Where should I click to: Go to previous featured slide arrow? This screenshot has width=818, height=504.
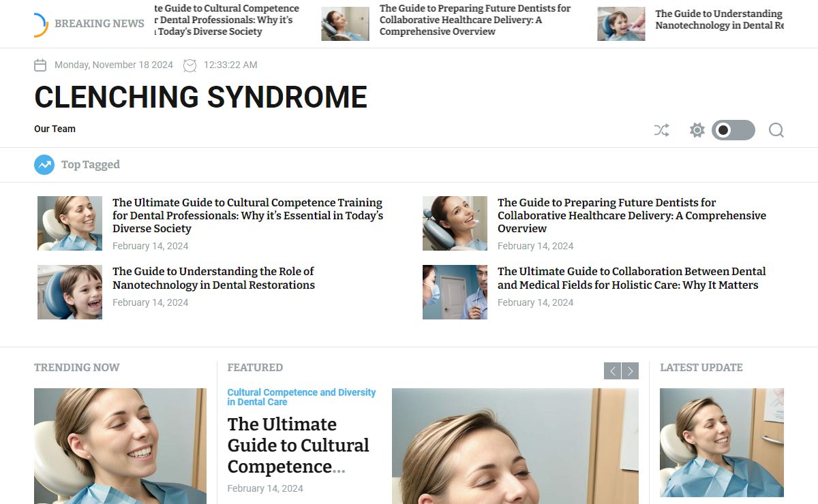coord(612,371)
